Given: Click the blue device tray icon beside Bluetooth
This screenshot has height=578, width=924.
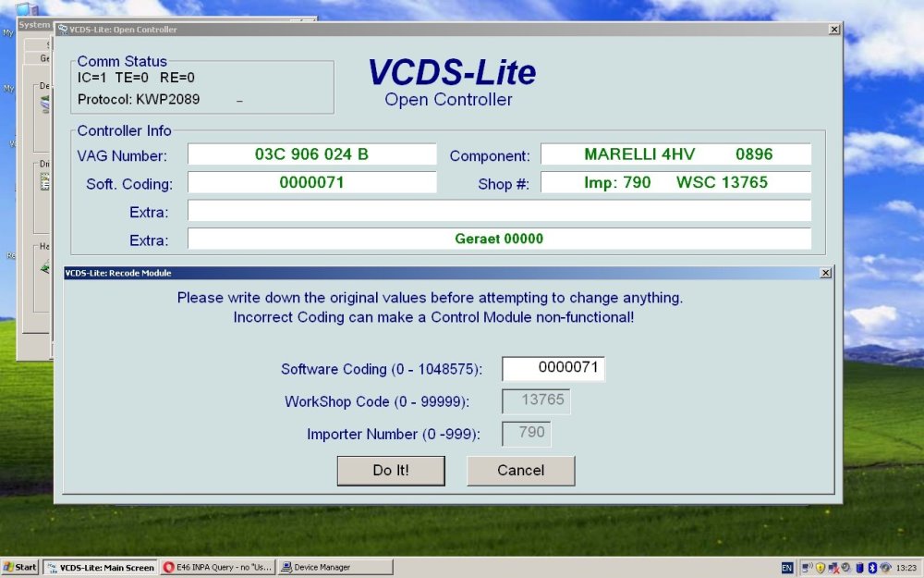Looking at the screenshot, I should 859,568.
